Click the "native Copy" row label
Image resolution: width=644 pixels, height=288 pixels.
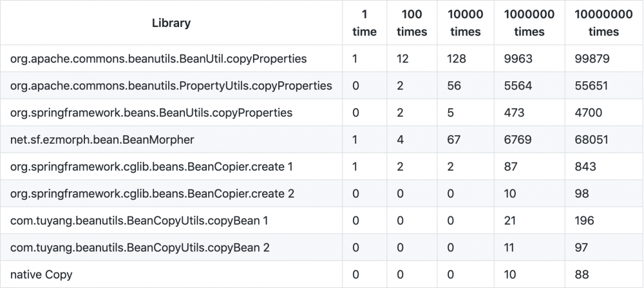pos(41,275)
